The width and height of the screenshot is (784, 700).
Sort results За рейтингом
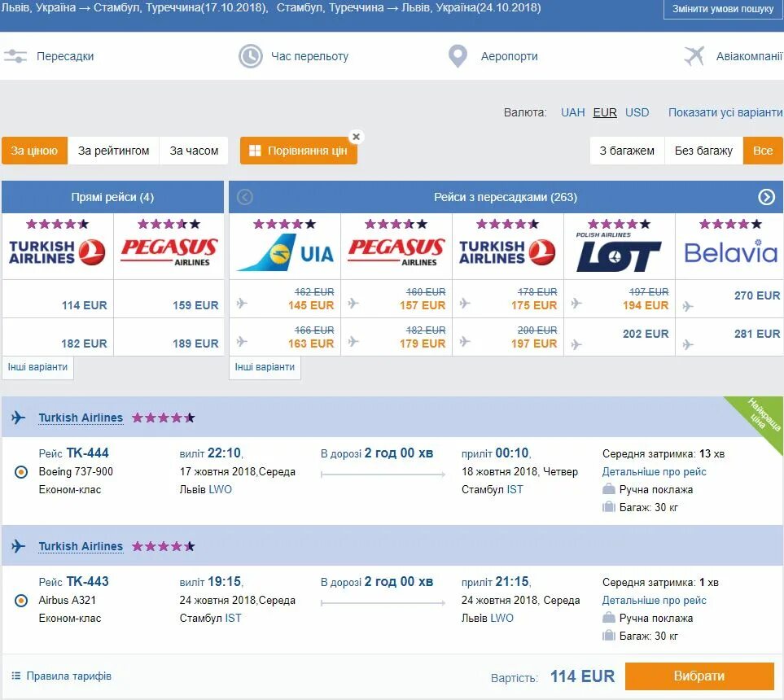(113, 151)
